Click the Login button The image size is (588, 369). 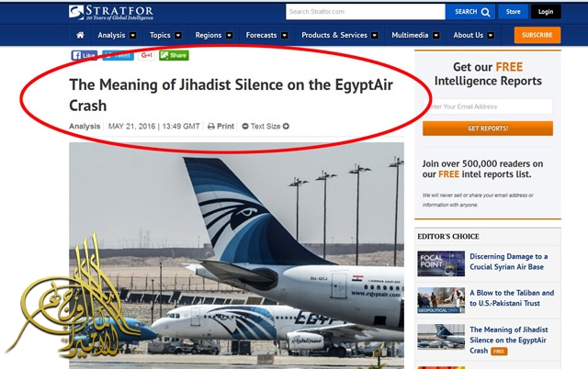coord(546,12)
